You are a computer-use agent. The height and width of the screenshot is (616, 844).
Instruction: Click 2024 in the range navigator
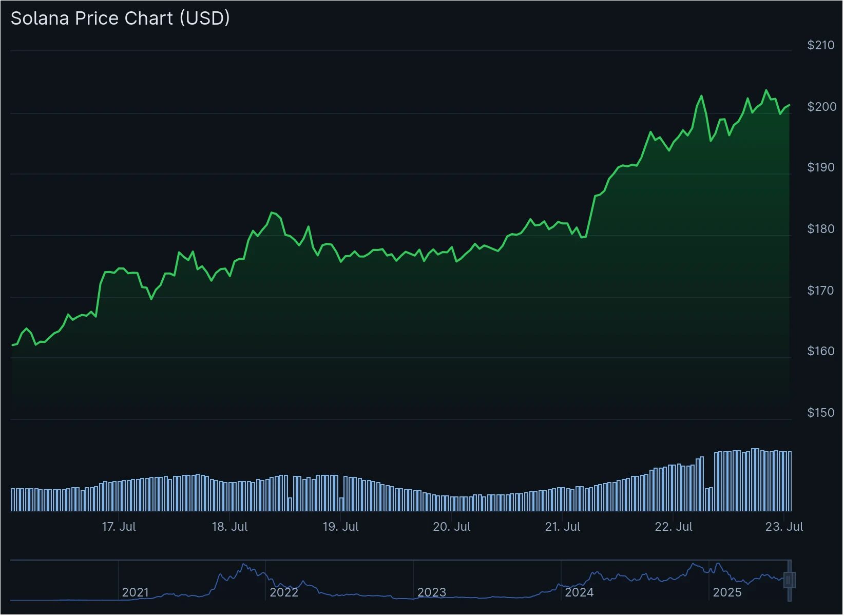pyautogui.click(x=579, y=592)
